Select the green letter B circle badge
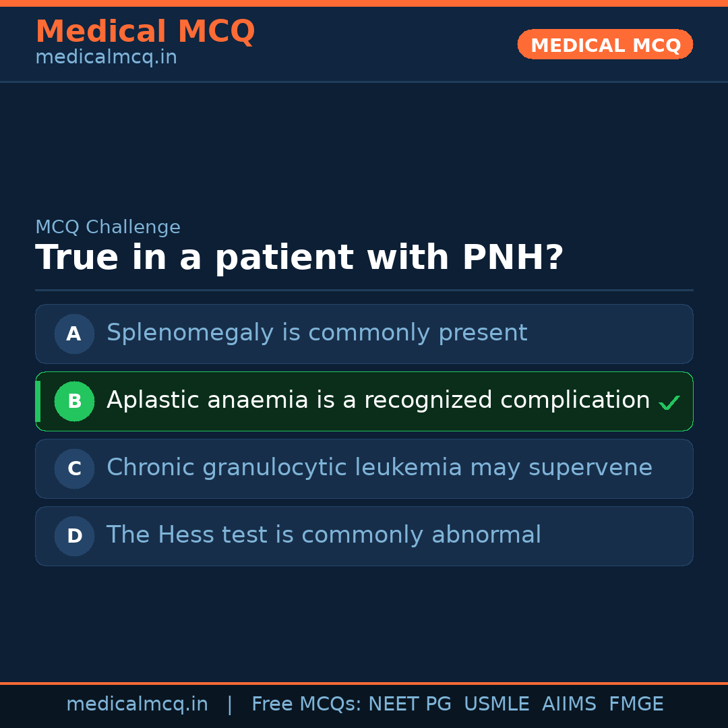This screenshot has width=728, height=728. [x=74, y=401]
